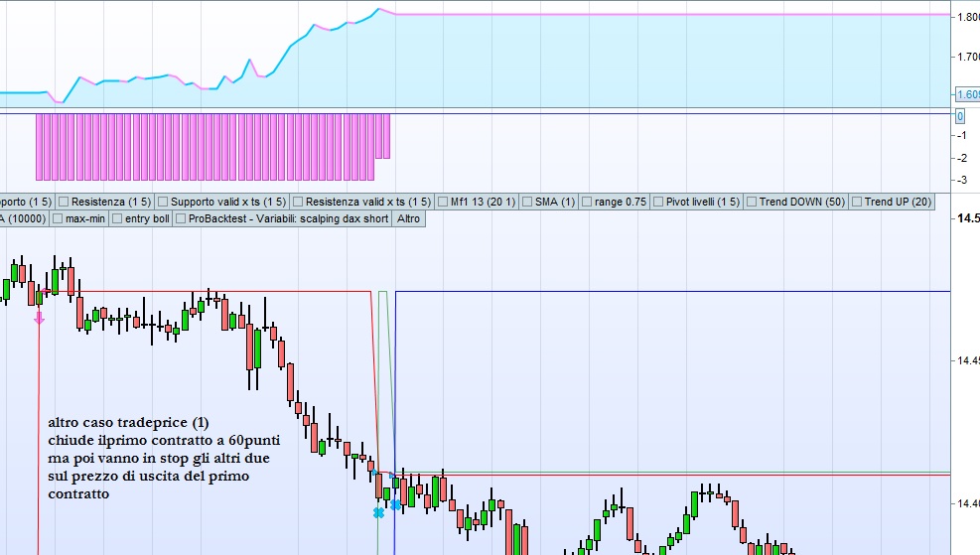This screenshot has width=980, height=555.
Task: Toggle the max-min checkbox
Action: click(58, 218)
